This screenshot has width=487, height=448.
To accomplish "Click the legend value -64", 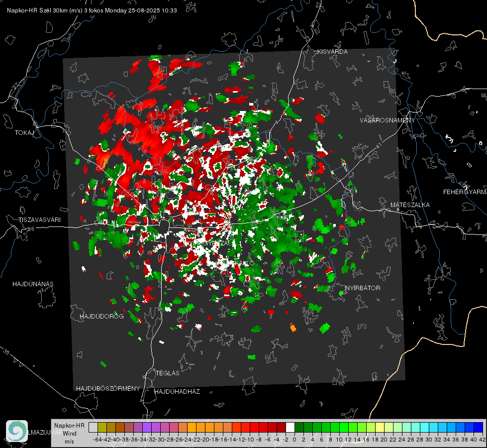I will click(x=97, y=440).
